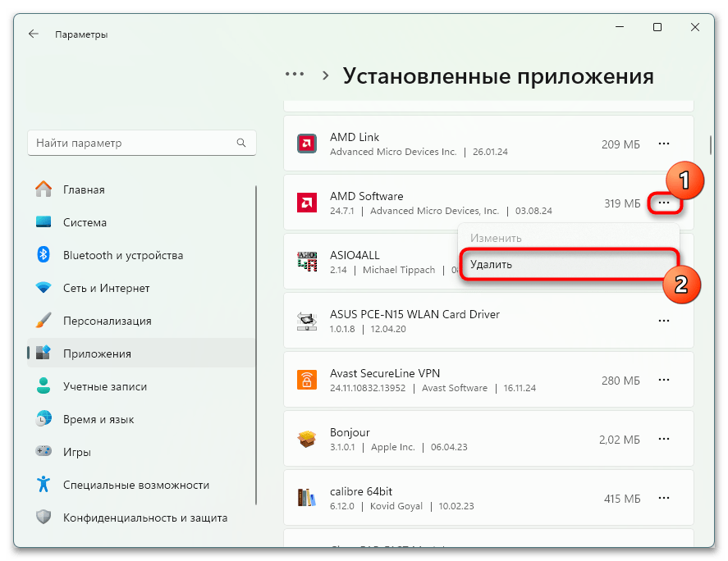The width and height of the screenshot is (728, 561).
Task: Click the back arrow next to Параметры
Action: tap(34, 34)
